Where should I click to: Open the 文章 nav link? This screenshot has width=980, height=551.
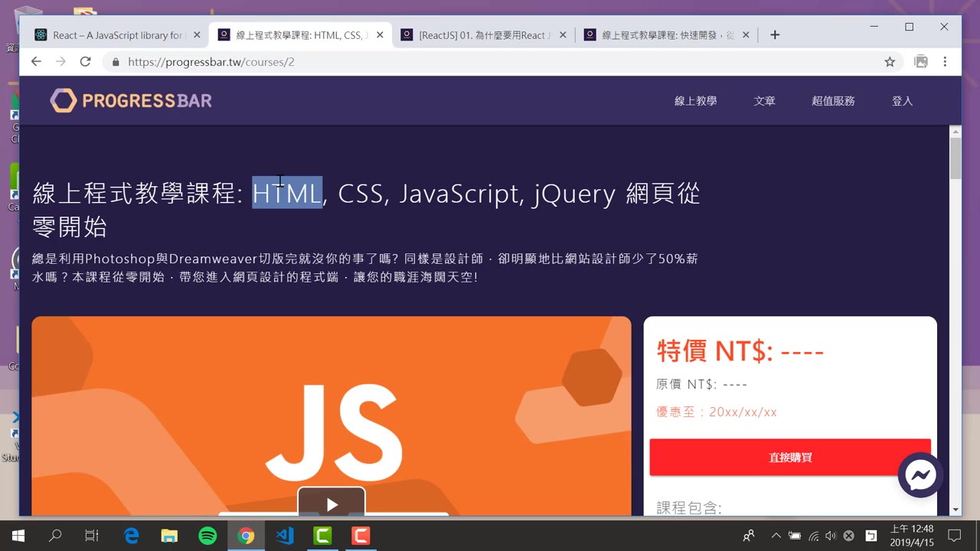pyautogui.click(x=764, y=101)
